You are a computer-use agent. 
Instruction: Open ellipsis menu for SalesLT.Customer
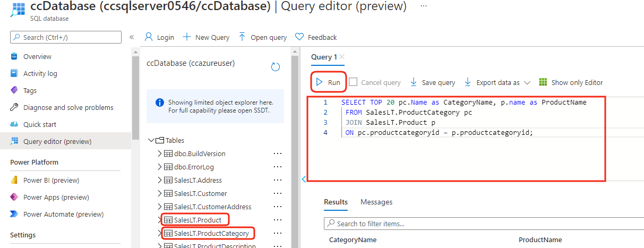[277, 193]
